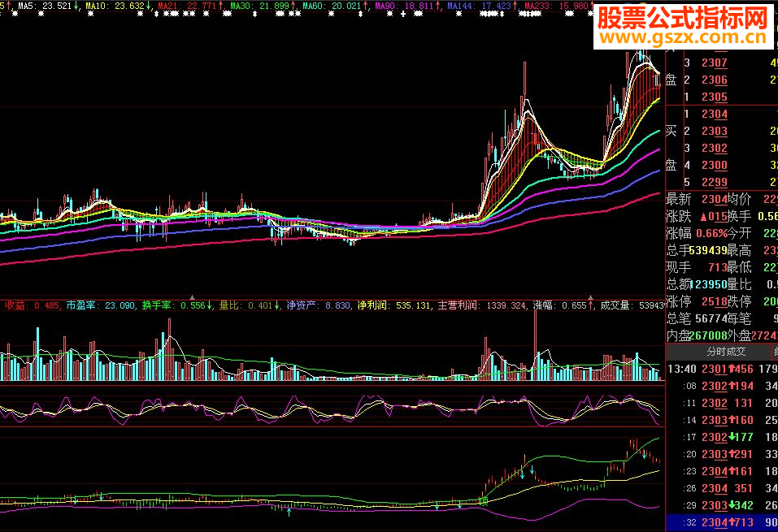Select the highlighted :32 trade row

719,522
